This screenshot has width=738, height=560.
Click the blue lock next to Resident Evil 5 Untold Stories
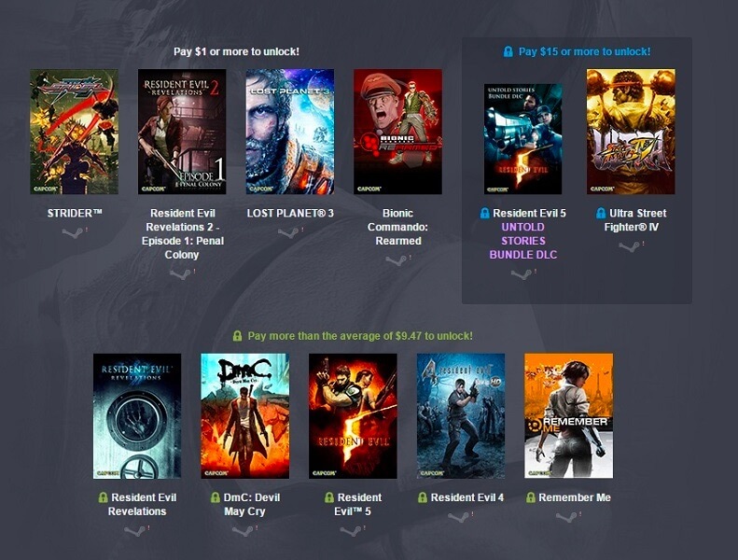484,214
